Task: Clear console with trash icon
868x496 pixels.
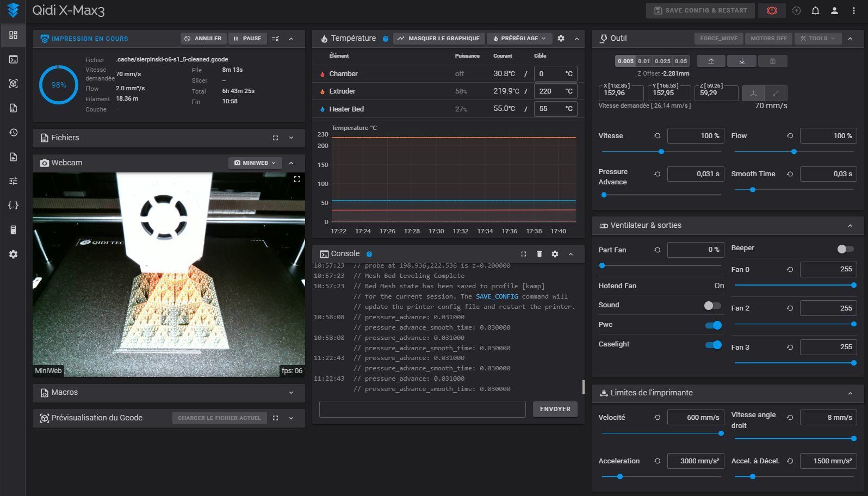Action: pos(539,254)
